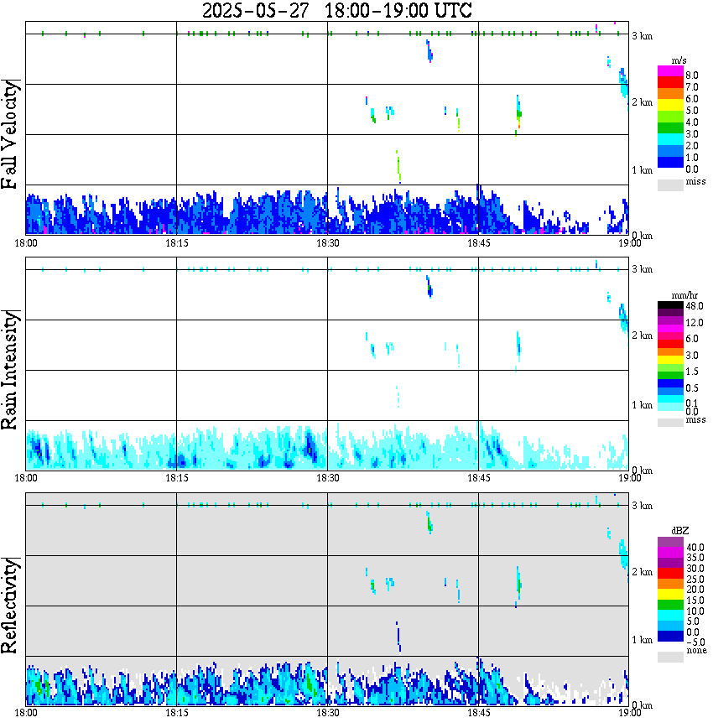The image size is (713, 728).
Task: Select the lime green swatch in the m/s legend
Action: click(670, 117)
